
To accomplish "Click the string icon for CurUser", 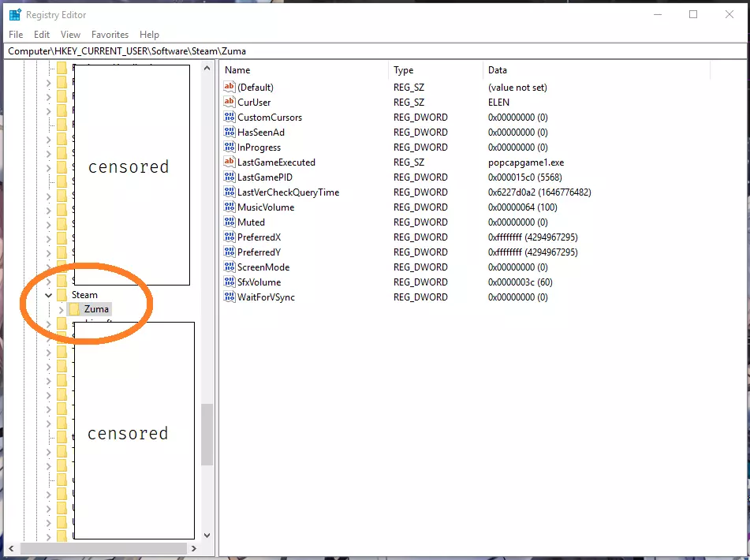I will click(229, 102).
